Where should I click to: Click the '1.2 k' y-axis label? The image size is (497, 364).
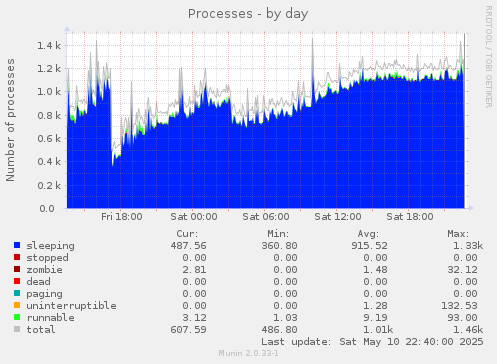(49, 69)
